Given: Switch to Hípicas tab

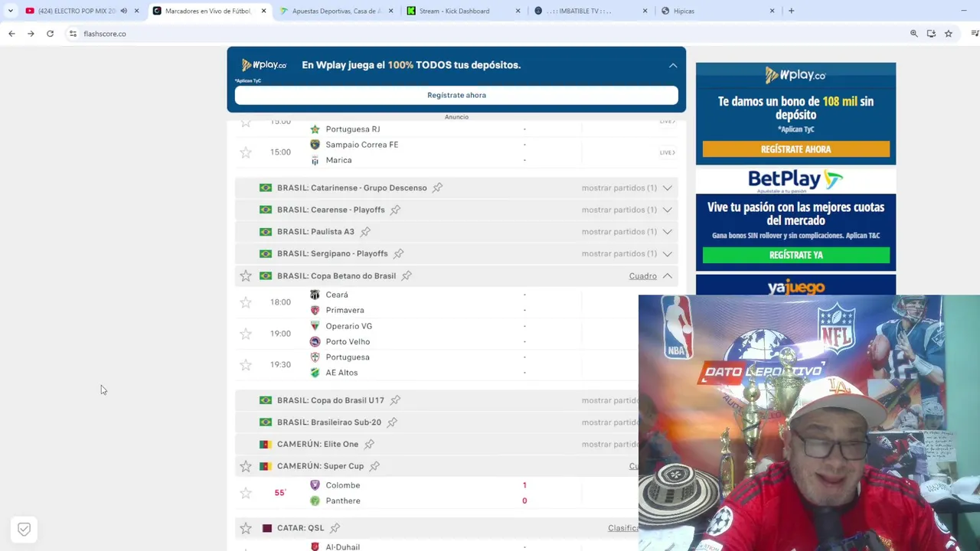Looking at the screenshot, I should 717,11.
